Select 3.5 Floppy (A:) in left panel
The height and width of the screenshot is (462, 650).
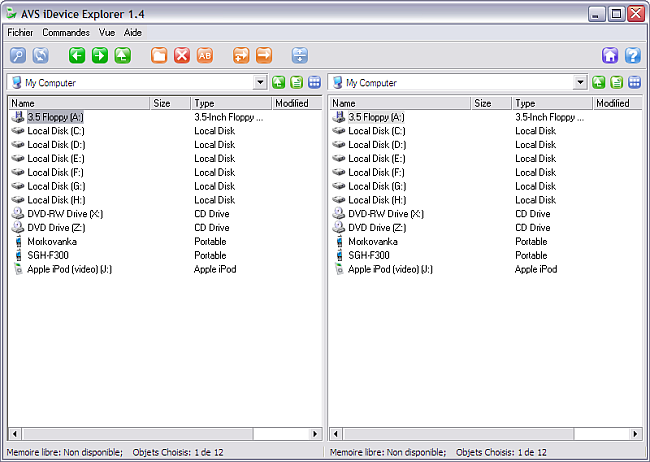(x=55, y=117)
